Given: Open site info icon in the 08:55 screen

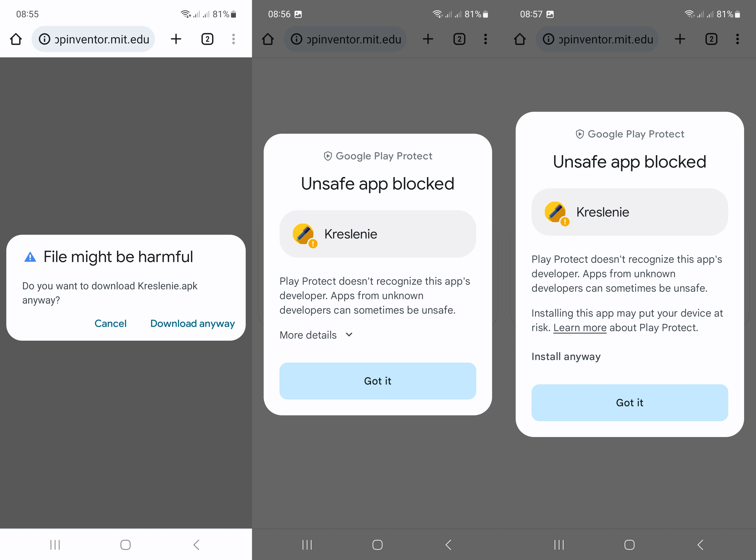Looking at the screenshot, I should click(x=44, y=39).
